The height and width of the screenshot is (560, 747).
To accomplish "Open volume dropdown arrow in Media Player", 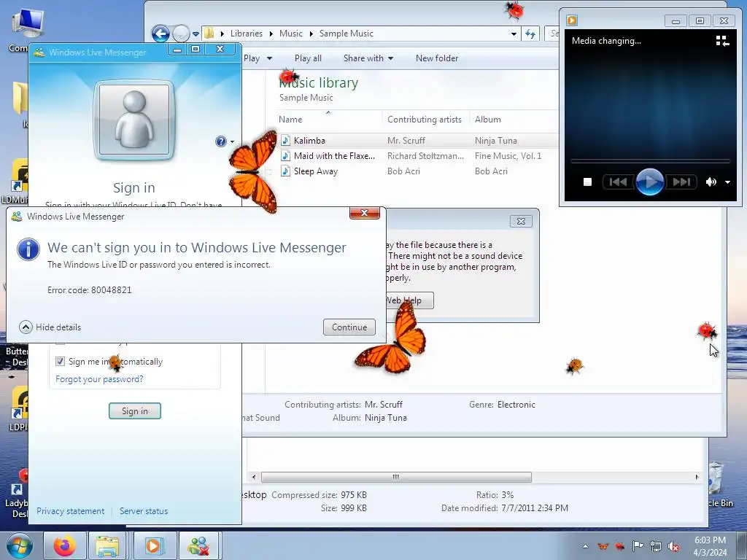I will (727, 182).
